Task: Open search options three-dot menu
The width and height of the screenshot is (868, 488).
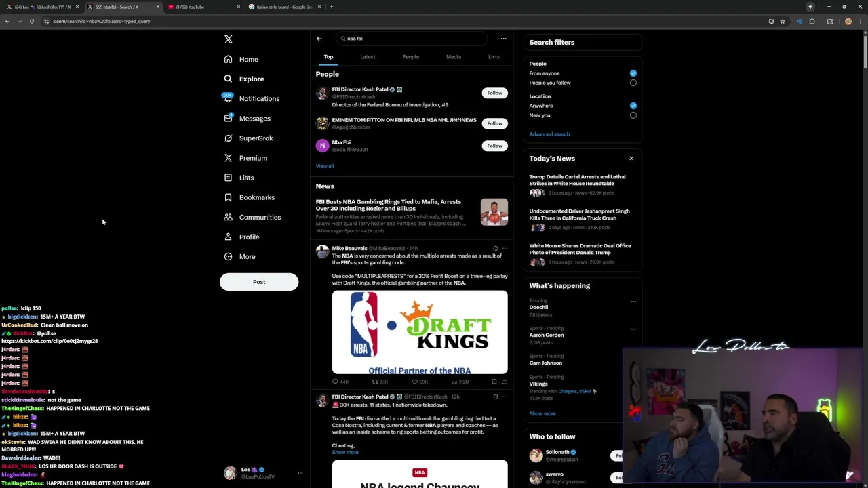Action: pyautogui.click(x=503, y=39)
